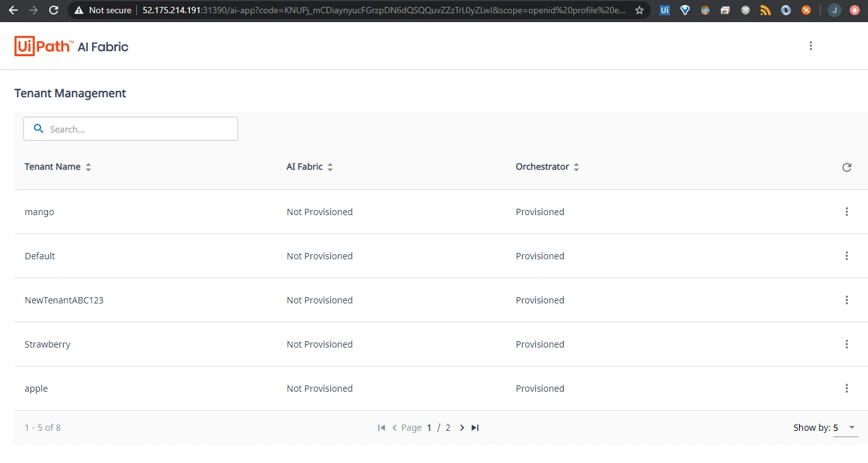
Task: Click NewTenantABC123's Orchestrator Provisioned status
Action: click(540, 300)
